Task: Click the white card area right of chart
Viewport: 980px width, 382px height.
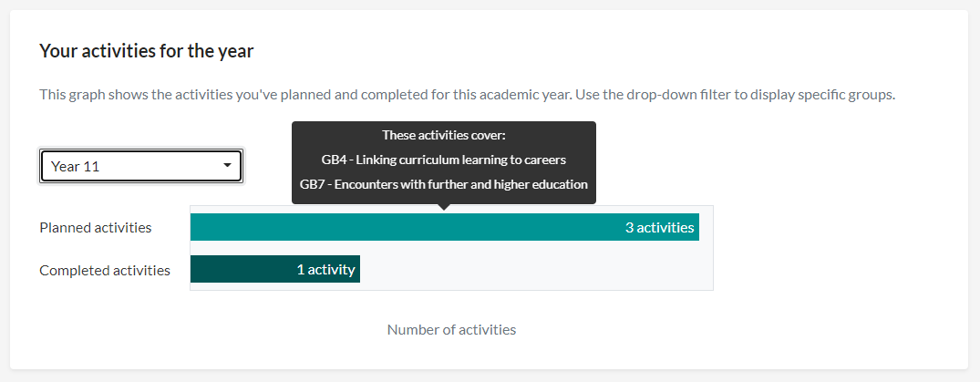Action: (838, 250)
